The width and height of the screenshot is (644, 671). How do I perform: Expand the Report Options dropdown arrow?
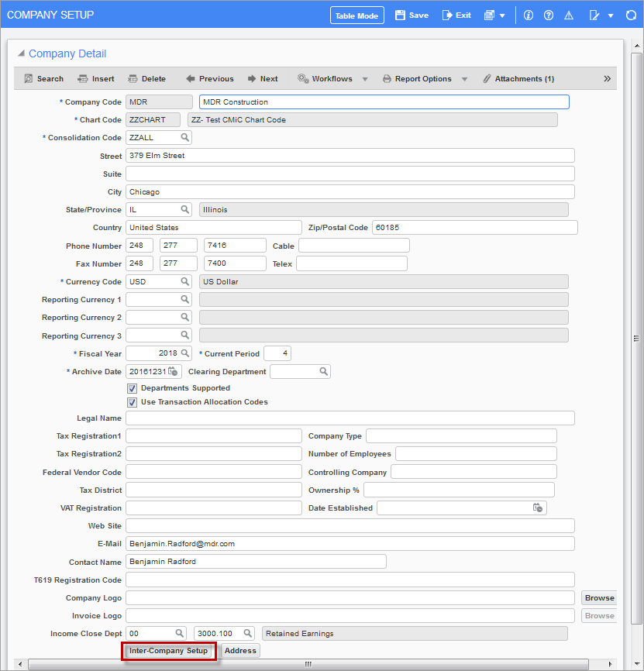tap(465, 79)
